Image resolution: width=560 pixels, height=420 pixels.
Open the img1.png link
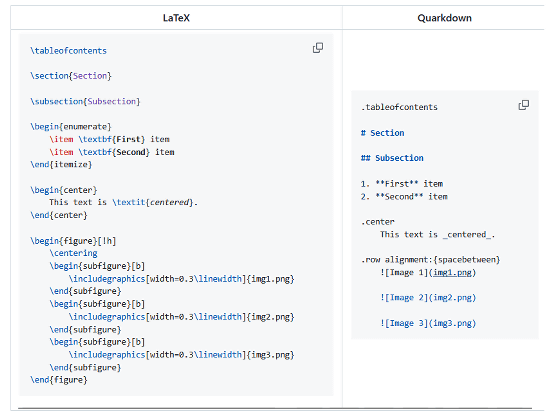coord(452,272)
